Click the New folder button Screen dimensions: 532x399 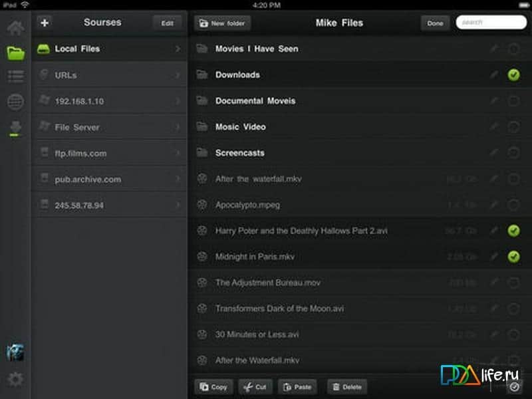[222, 23]
